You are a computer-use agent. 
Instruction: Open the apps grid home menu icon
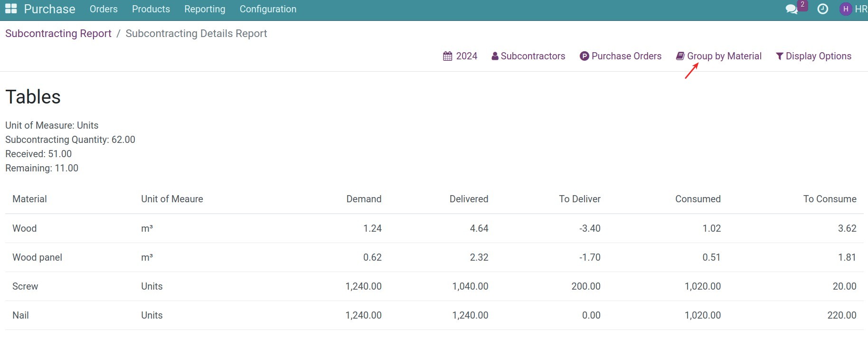click(x=11, y=9)
